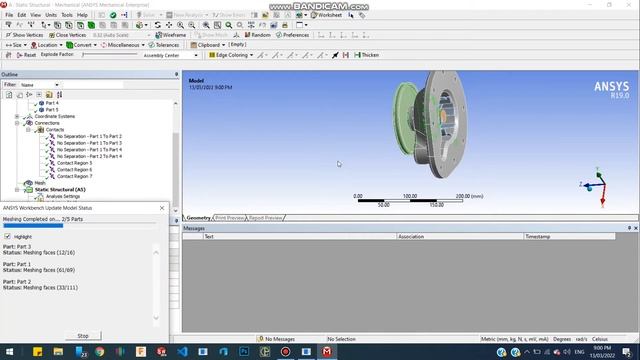Pin the Outline panel

coord(176,74)
